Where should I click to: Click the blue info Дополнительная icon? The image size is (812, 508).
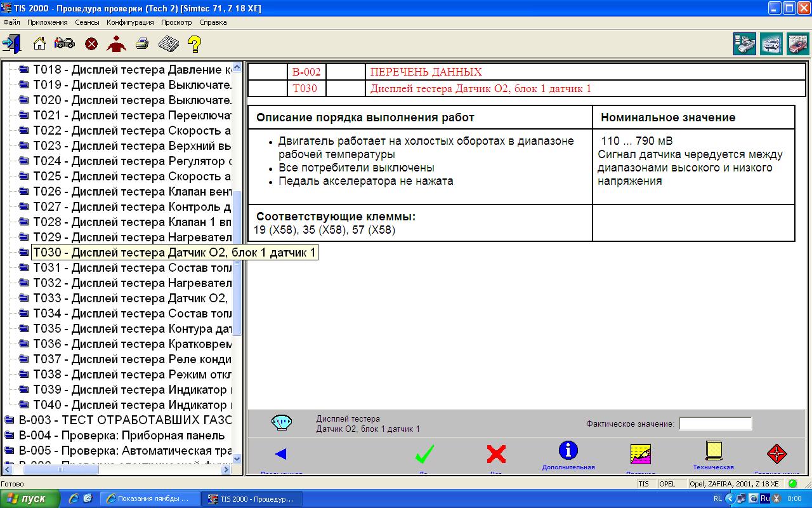(x=568, y=450)
